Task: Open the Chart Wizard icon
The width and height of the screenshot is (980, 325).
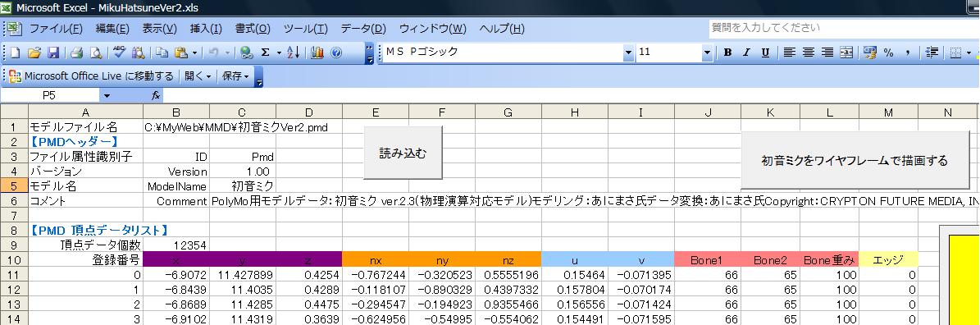Action: coord(317,53)
